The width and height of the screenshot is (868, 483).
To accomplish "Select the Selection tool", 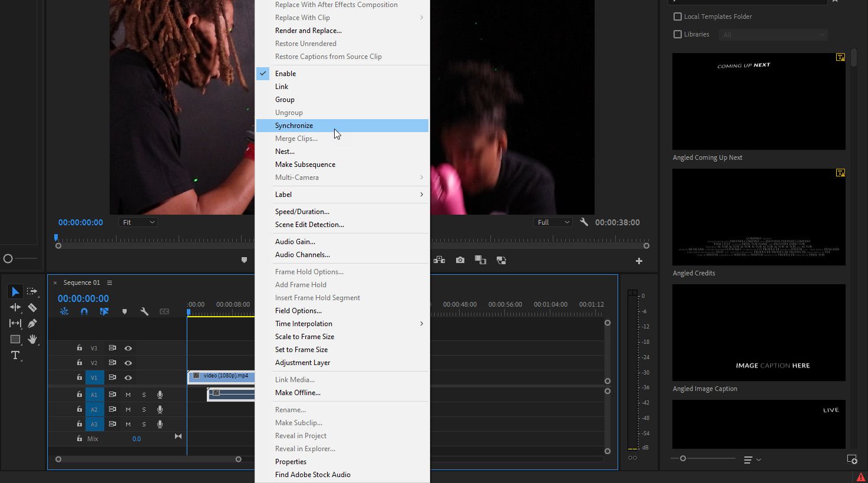I will [15, 291].
